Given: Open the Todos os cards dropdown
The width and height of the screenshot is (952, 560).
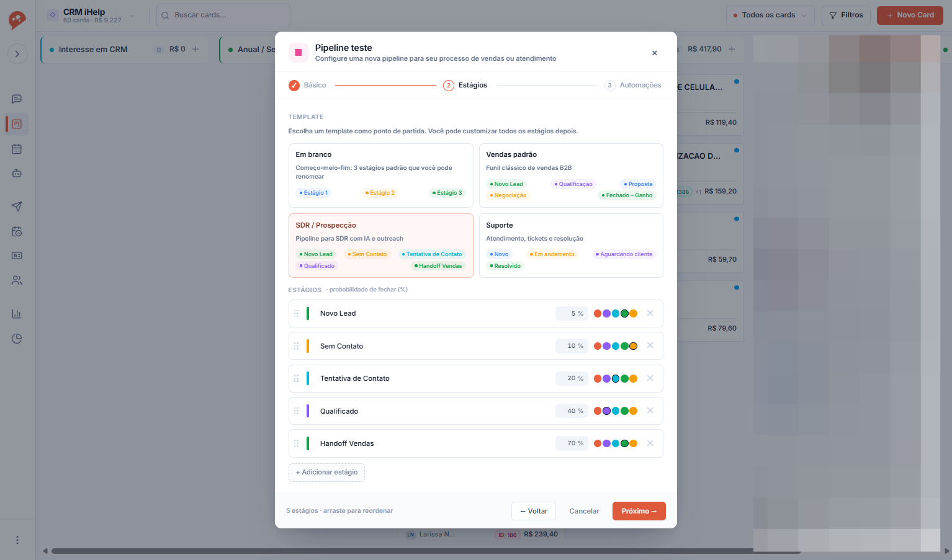Looking at the screenshot, I should coord(770,16).
